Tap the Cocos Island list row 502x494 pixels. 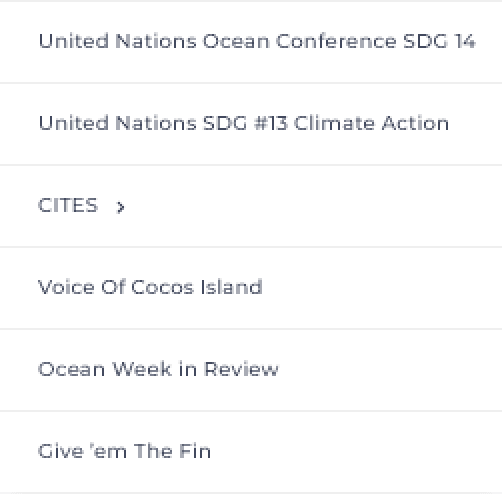(251, 288)
